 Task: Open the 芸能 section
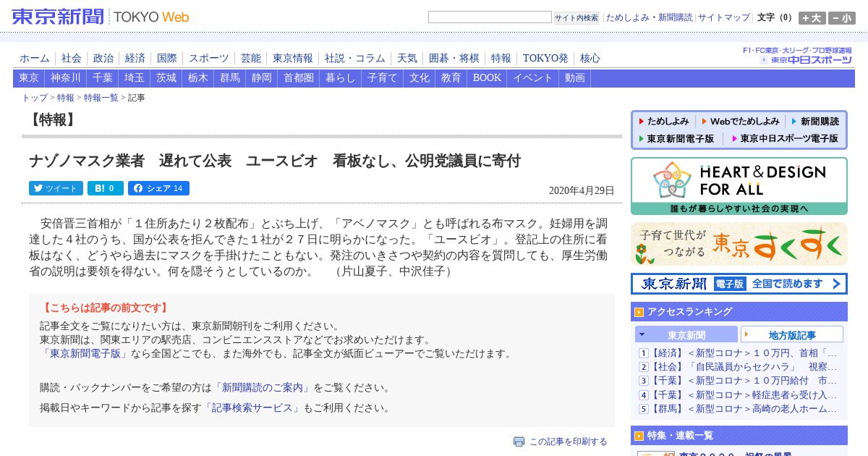(251, 58)
